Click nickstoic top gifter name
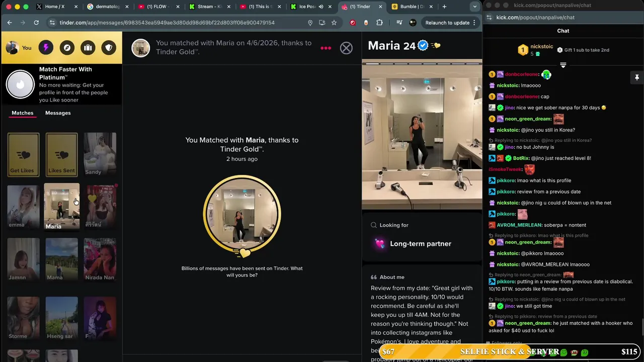644x362 pixels. click(542, 46)
